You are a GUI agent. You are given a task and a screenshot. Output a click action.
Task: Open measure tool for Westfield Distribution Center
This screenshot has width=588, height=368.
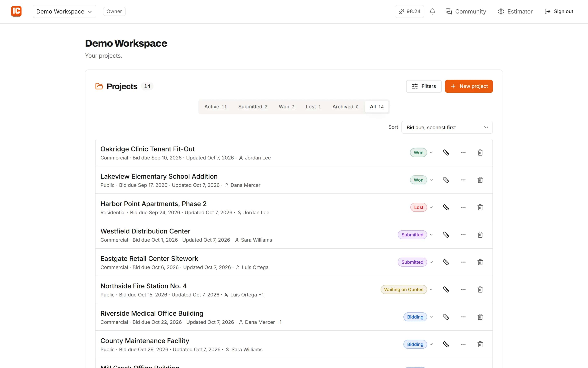point(446,235)
